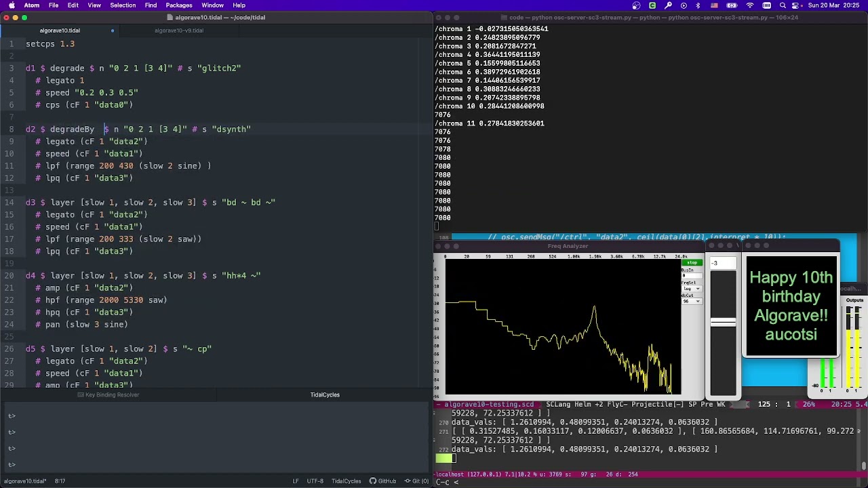Click the Bluetooth icon in menu bar
The width and height of the screenshot is (868, 488).
point(698,5)
